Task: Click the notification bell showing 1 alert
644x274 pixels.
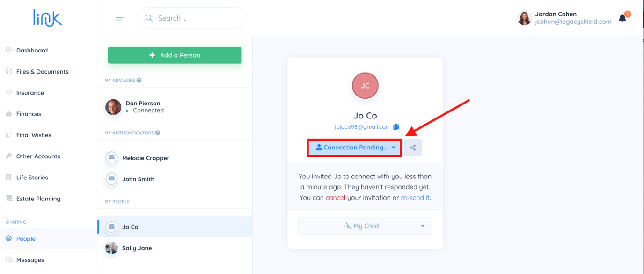Action: coord(622,17)
